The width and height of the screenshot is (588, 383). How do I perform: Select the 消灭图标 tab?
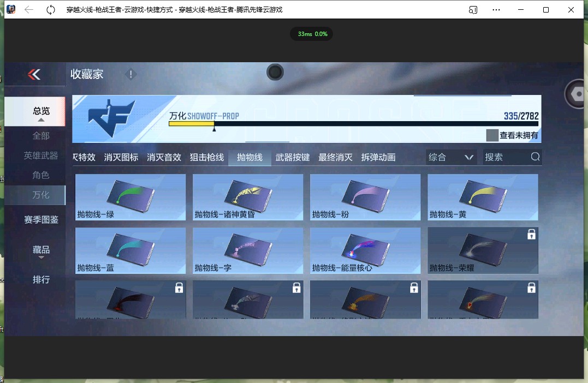121,157
